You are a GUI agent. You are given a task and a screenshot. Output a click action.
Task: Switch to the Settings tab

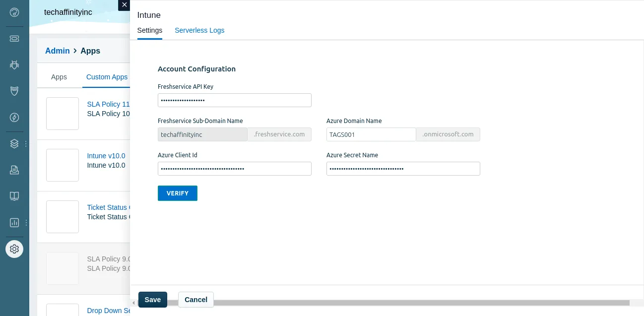[x=150, y=30]
